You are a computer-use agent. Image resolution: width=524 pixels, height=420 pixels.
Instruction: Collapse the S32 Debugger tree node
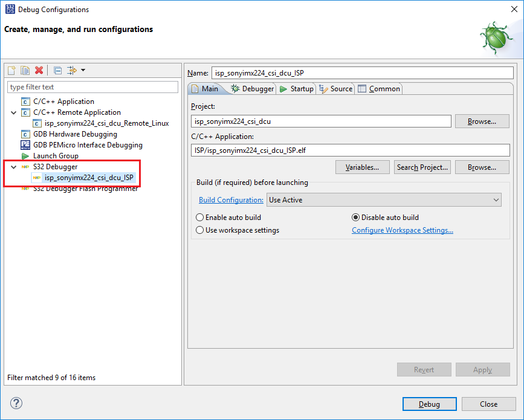click(x=14, y=167)
